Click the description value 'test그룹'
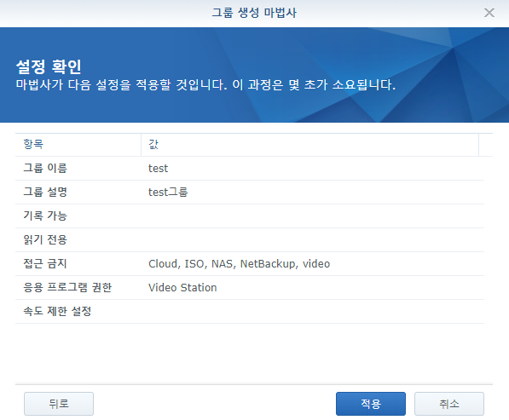This screenshot has width=509, height=420. [168, 193]
